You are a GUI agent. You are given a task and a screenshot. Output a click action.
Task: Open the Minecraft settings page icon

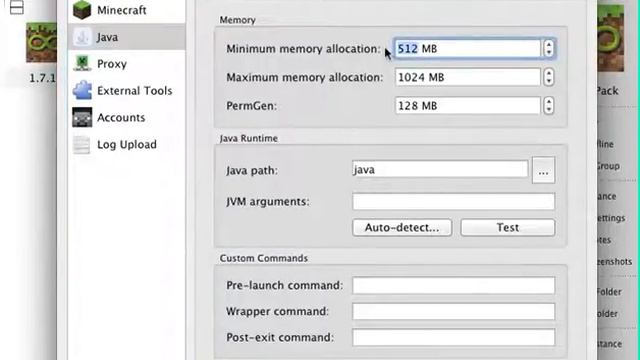click(x=82, y=10)
